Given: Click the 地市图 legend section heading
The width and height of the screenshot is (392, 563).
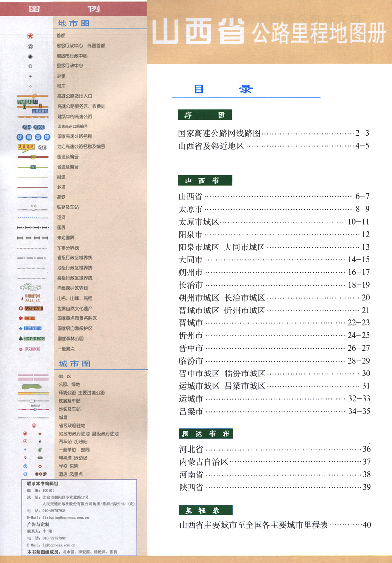Looking at the screenshot, I should (x=73, y=23).
